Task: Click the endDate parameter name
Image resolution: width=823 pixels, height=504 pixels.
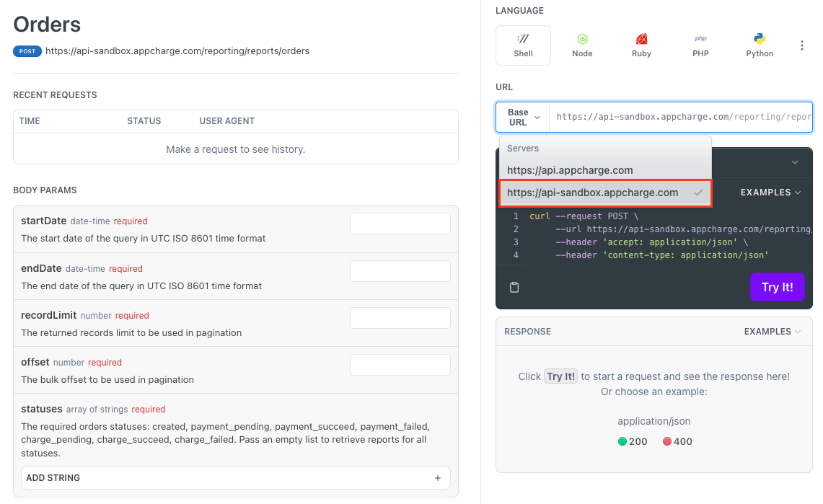Action: [41, 268]
